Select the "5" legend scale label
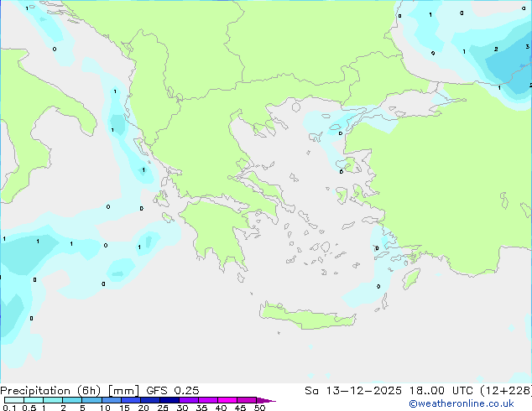 click(82, 408)
